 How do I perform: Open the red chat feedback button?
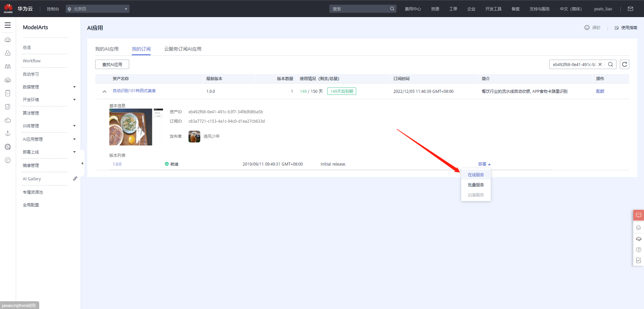click(639, 215)
